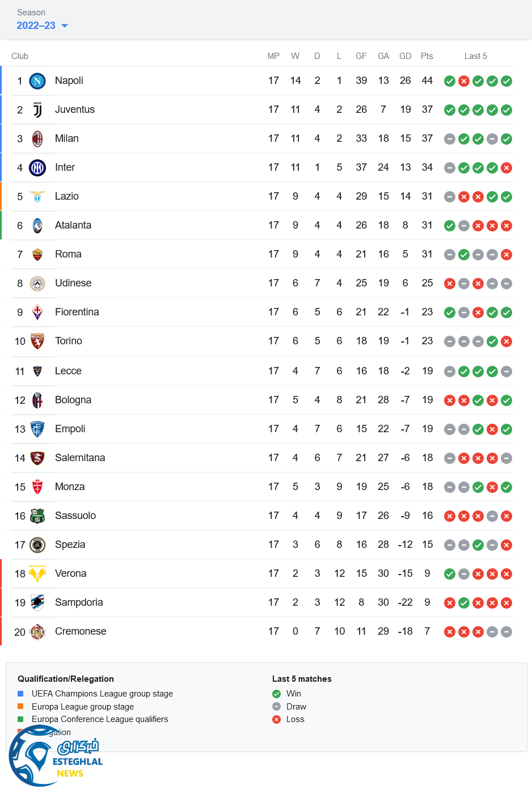Click the Lazio eagle crest

pyautogui.click(x=37, y=197)
